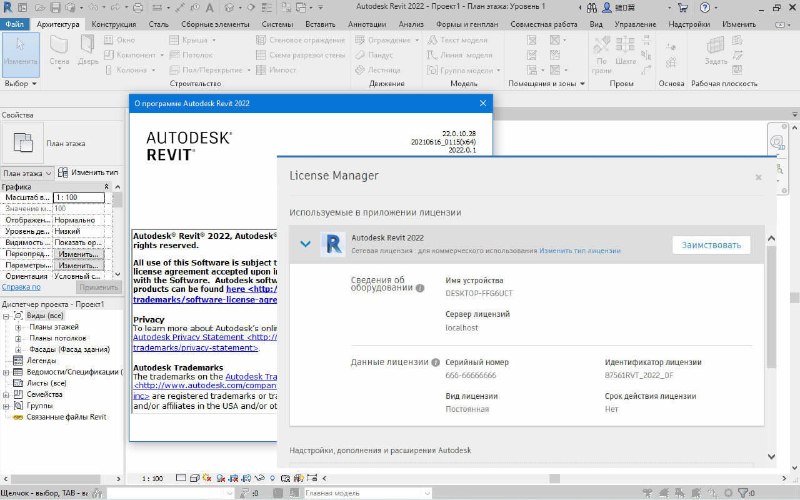
Task: Switch to the Конструкция ribbon tab
Action: point(114,24)
